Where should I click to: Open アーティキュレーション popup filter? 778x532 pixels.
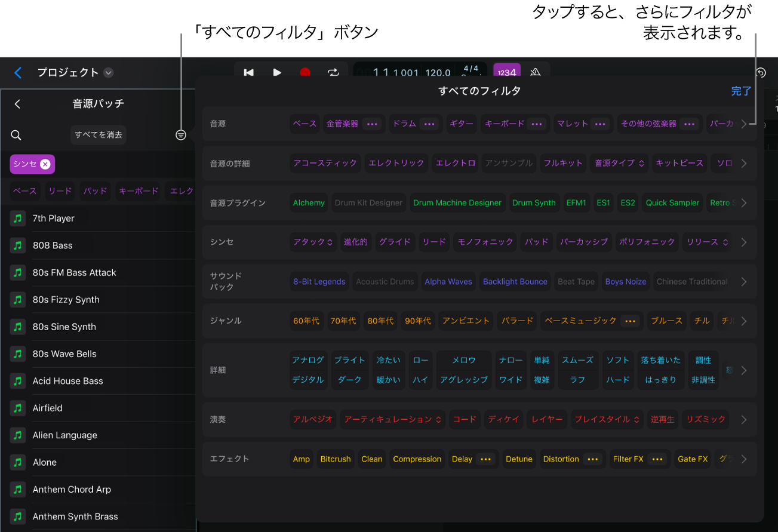393,420
